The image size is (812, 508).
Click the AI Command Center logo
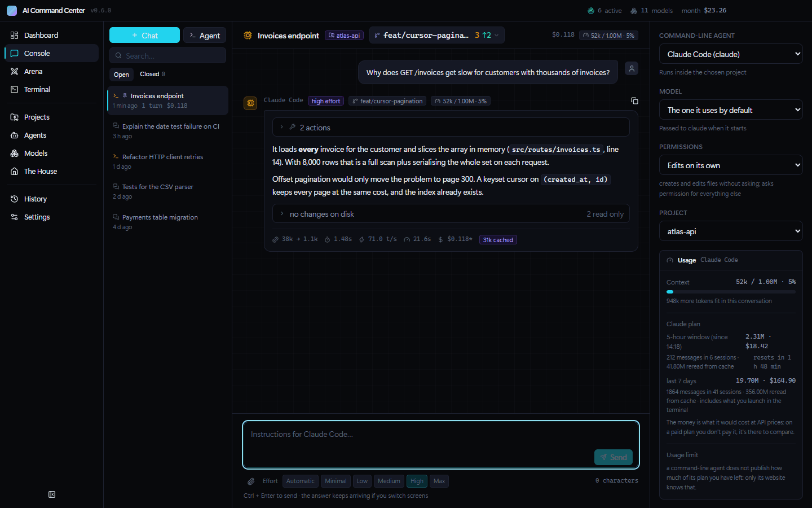coord(12,10)
